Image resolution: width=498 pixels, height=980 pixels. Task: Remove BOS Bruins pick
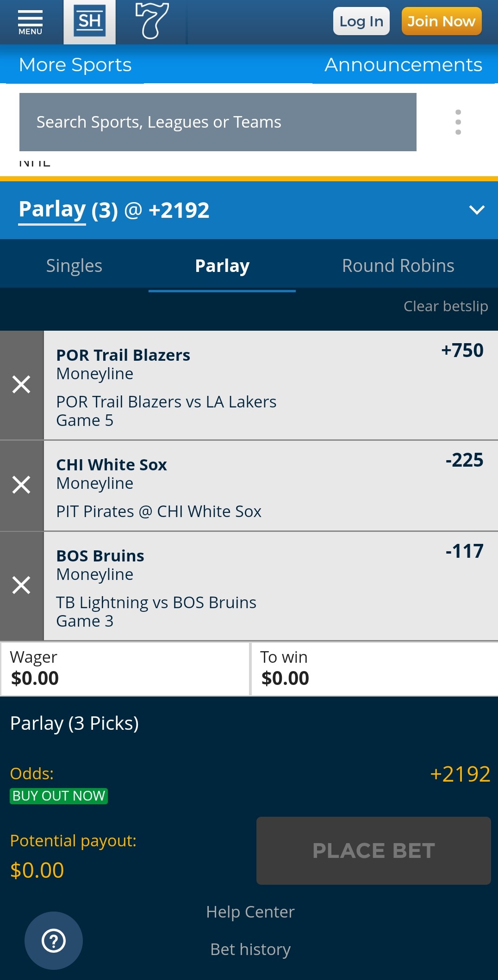[x=21, y=586]
